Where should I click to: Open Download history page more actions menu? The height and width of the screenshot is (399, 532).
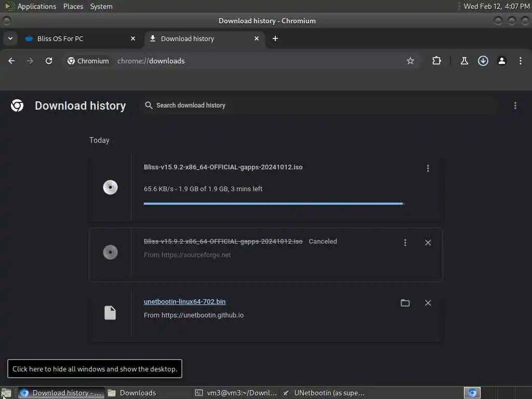515,105
